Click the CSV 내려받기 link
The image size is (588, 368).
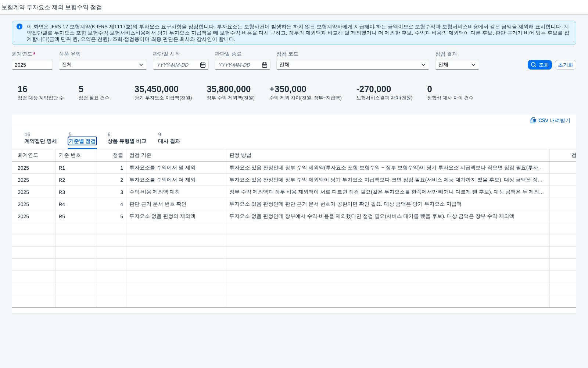click(x=550, y=120)
